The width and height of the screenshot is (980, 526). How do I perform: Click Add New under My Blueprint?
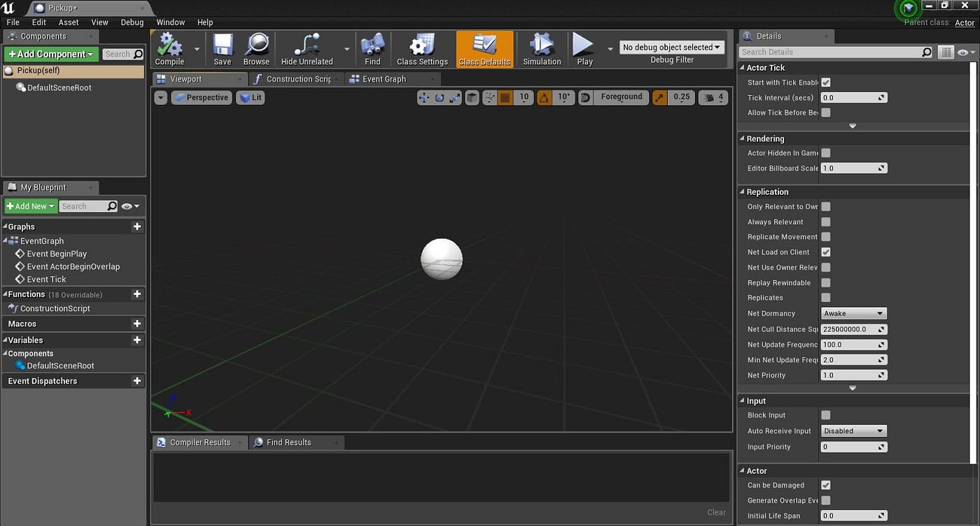coord(30,205)
